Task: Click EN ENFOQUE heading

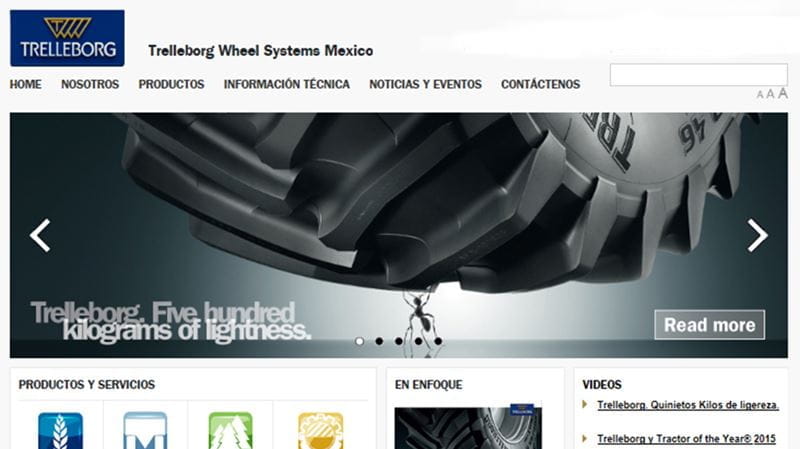Action: 429,385
